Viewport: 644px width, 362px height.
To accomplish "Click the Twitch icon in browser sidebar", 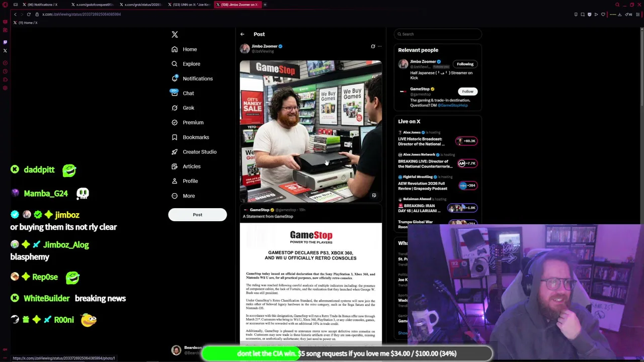I will tap(5, 42).
